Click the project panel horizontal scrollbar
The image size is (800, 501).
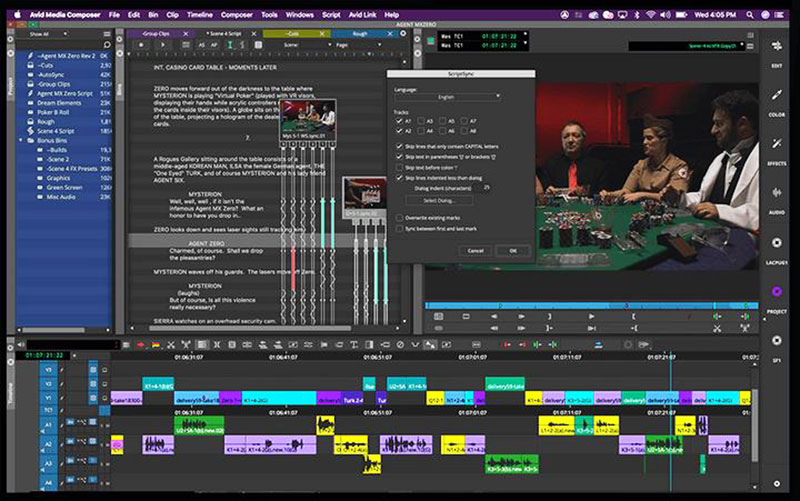54,330
